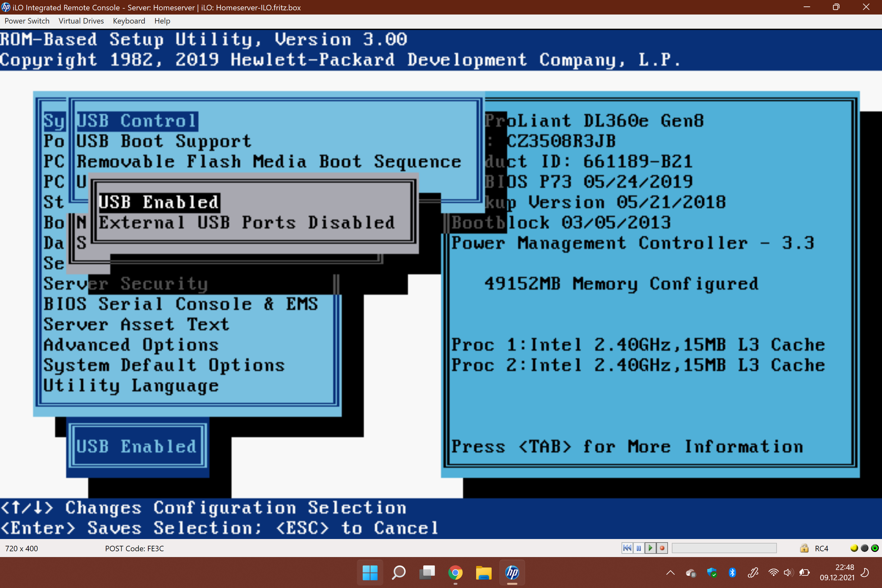Select USB Boot Support entry
882x588 pixels.
(x=164, y=142)
